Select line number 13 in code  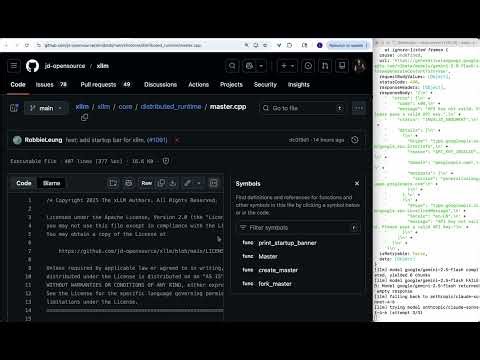[x=28, y=302]
